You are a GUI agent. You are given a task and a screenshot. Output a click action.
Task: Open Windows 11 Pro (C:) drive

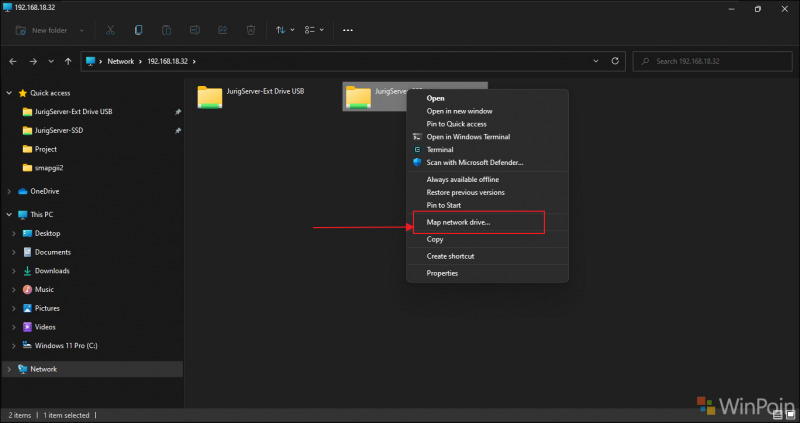(x=66, y=346)
